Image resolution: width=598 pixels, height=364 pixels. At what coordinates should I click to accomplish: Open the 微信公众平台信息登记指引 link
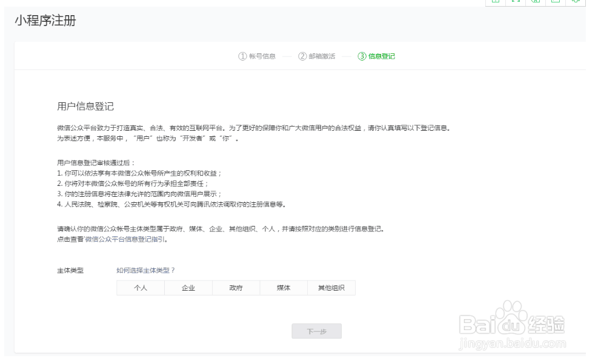(125, 239)
